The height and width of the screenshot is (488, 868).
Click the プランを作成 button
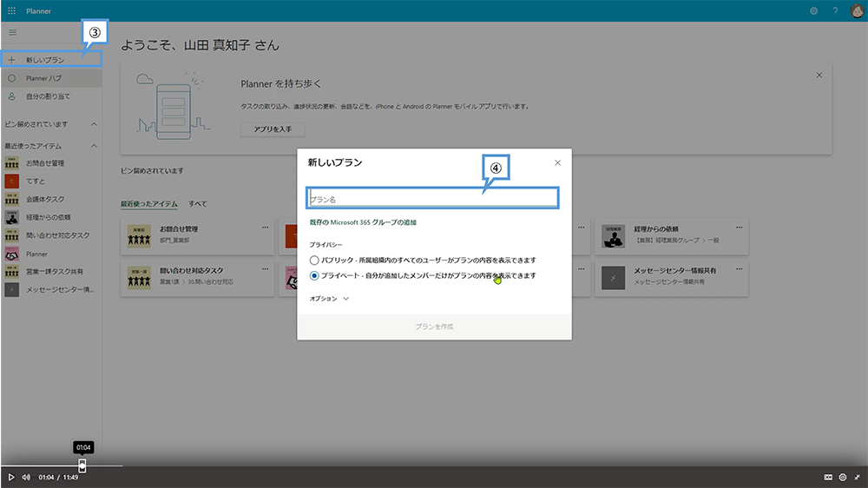pos(434,326)
